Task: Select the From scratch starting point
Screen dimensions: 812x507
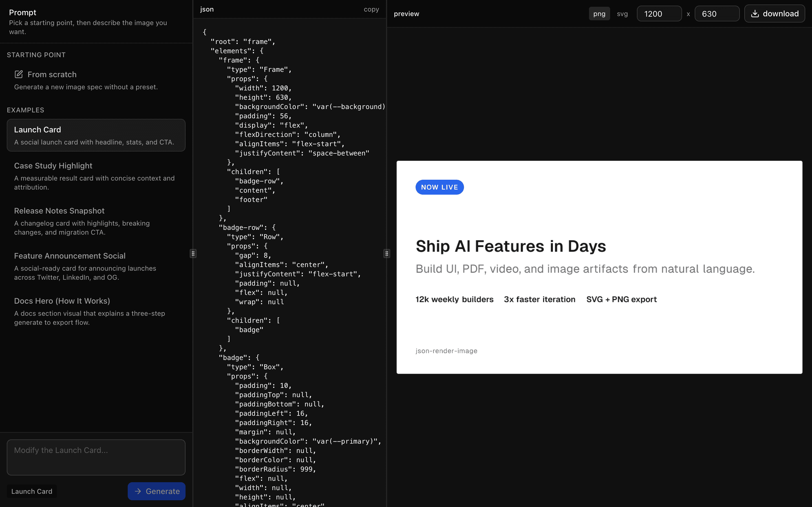Action: 52,74
